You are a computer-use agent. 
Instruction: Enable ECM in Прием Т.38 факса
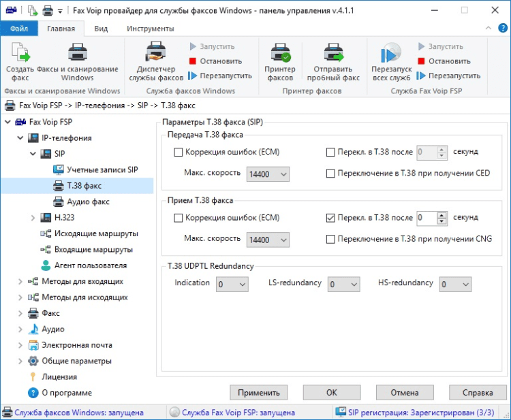[x=179, y=218]
